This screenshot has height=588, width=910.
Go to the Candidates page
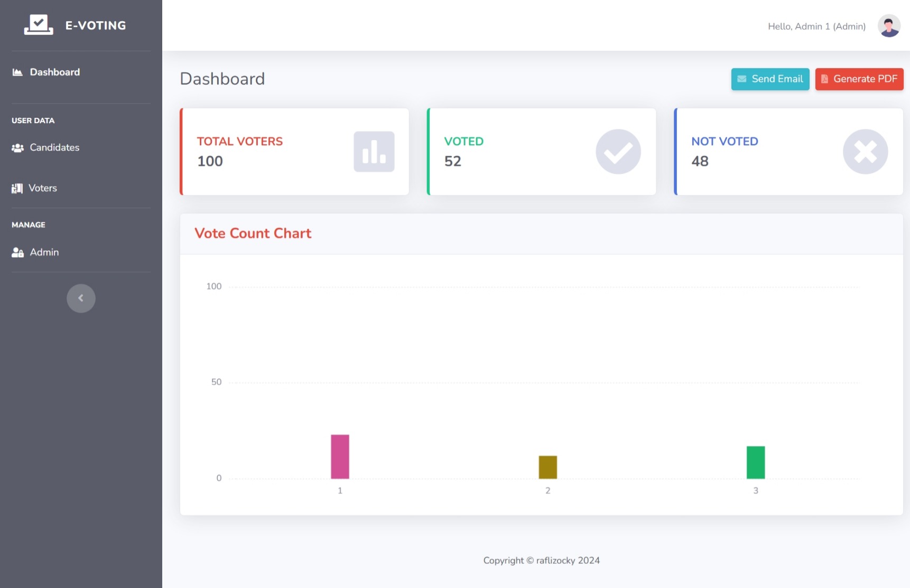pos(54,148)
